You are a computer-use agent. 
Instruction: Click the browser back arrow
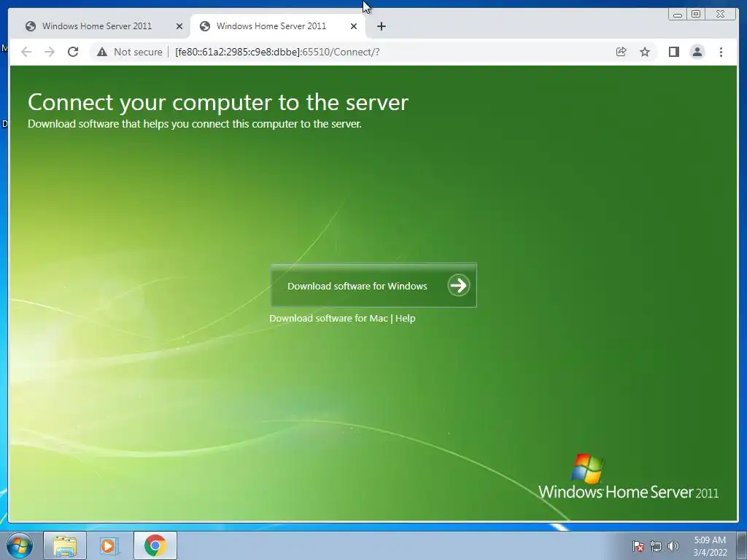[x=26, y=52]
